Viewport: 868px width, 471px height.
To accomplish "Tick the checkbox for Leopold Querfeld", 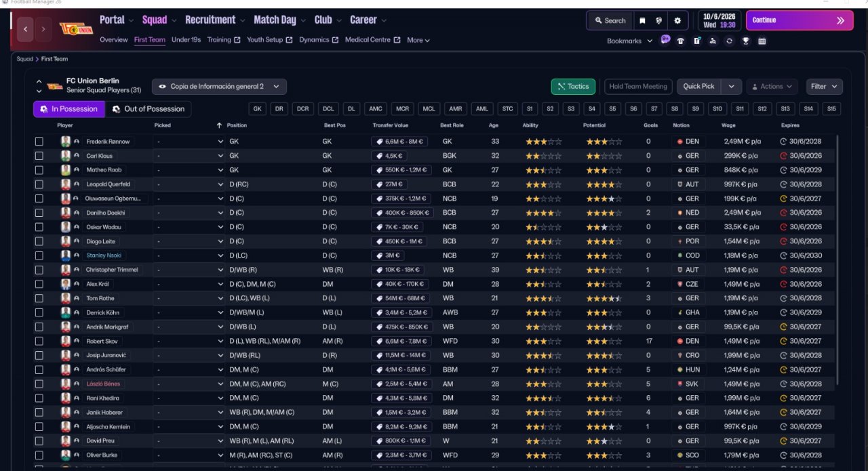I will (39, 184).
